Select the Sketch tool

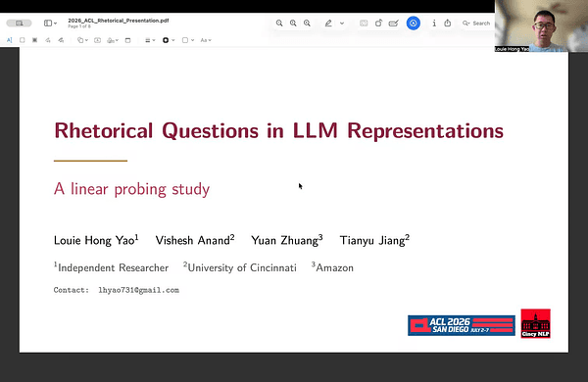pyautogui.click(x=48, y=40)
